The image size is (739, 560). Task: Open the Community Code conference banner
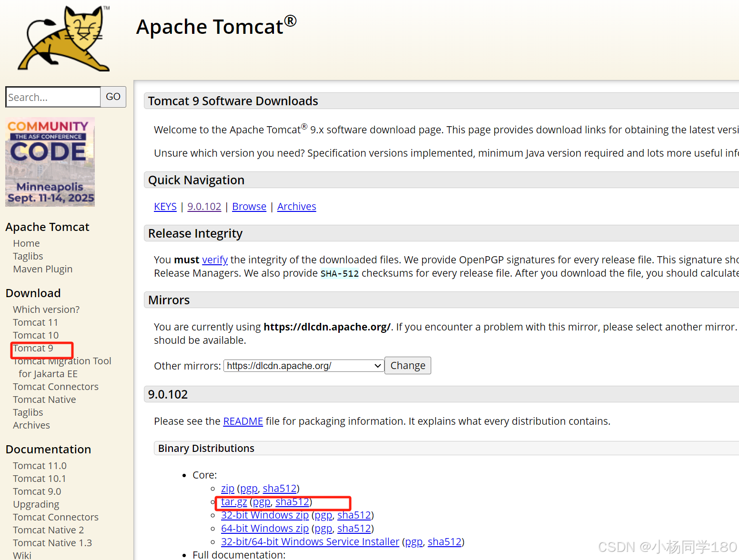click(50, 162)
